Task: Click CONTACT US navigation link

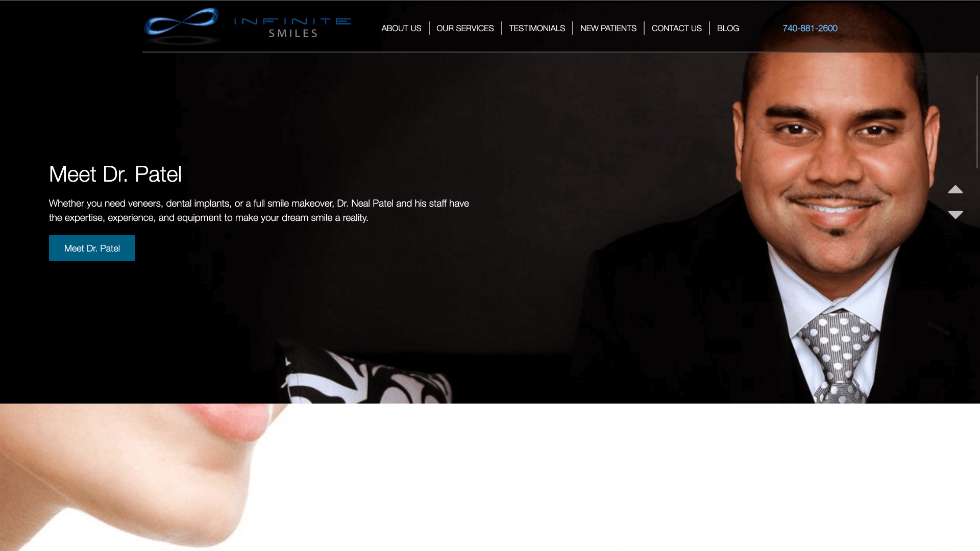Action: (x=677, y=28)
